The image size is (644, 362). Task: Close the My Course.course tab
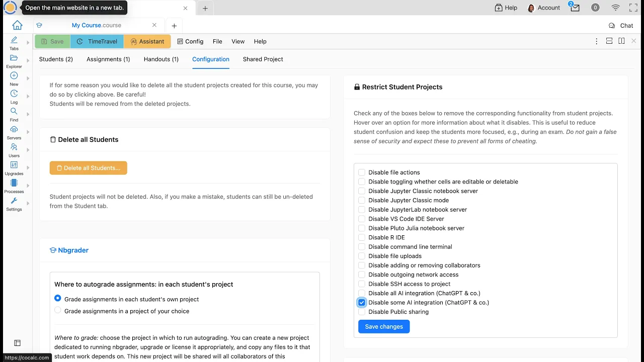[154, 25]
